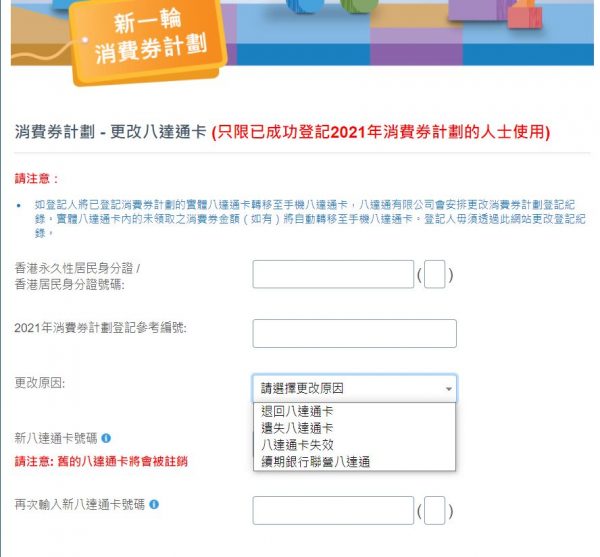Choose the 遺失八達通卡 option
Screen dimensions: 600x557
297,428
